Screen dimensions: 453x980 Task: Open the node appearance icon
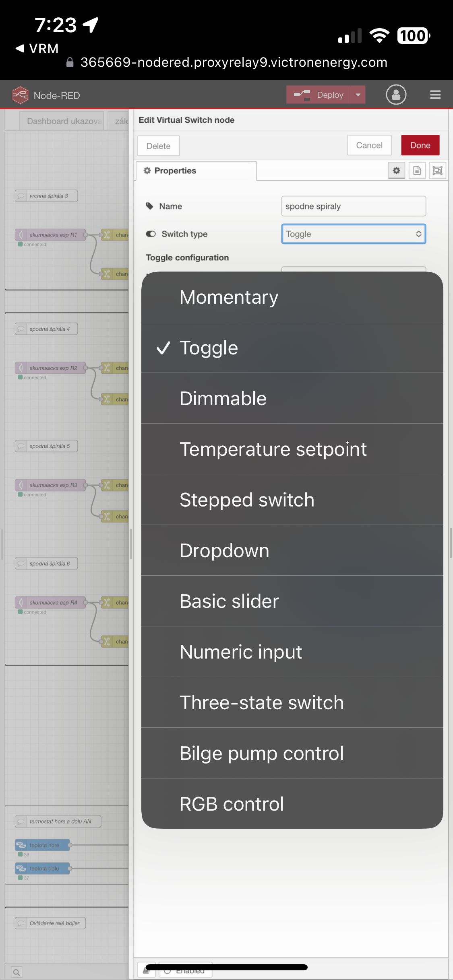pyautogui.click(x=437, y=171)
